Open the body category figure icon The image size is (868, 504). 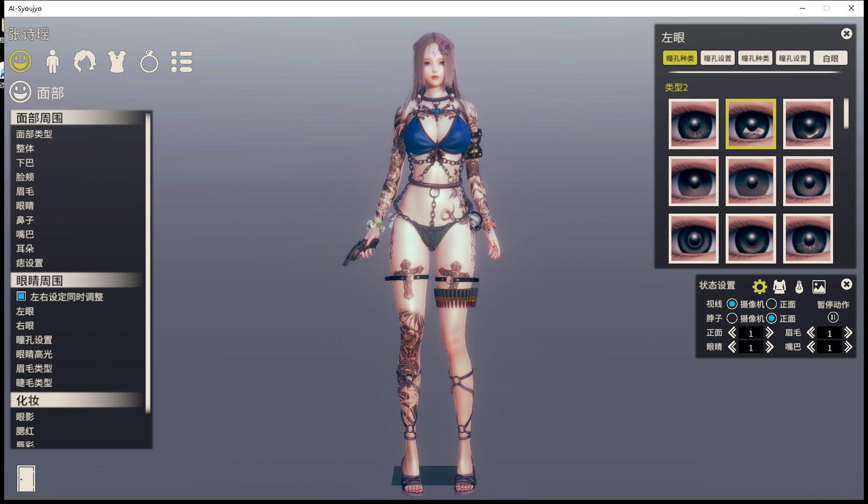coord(52,62)
